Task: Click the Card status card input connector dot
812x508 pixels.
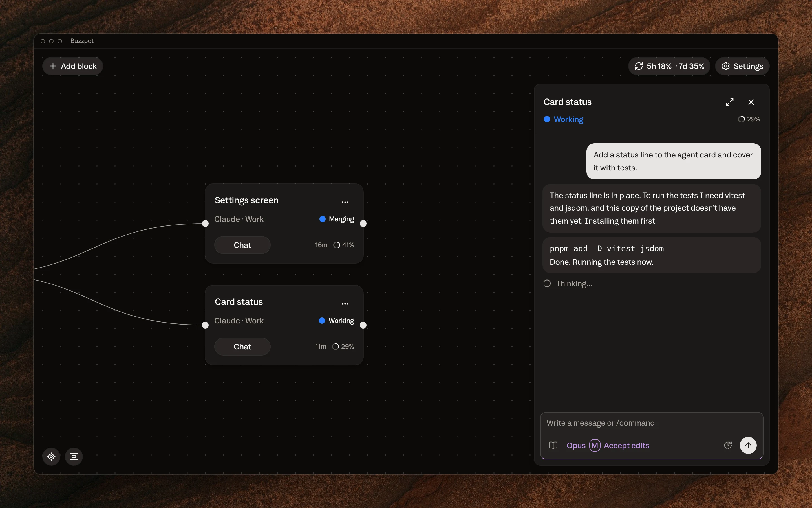Action: tap(205, 325)
